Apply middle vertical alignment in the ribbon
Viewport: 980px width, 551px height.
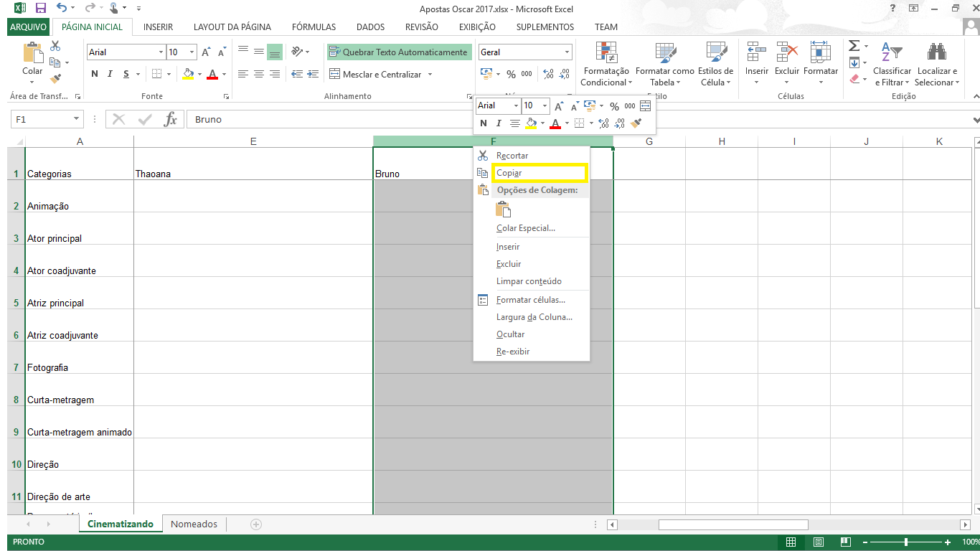pos(258,52)
